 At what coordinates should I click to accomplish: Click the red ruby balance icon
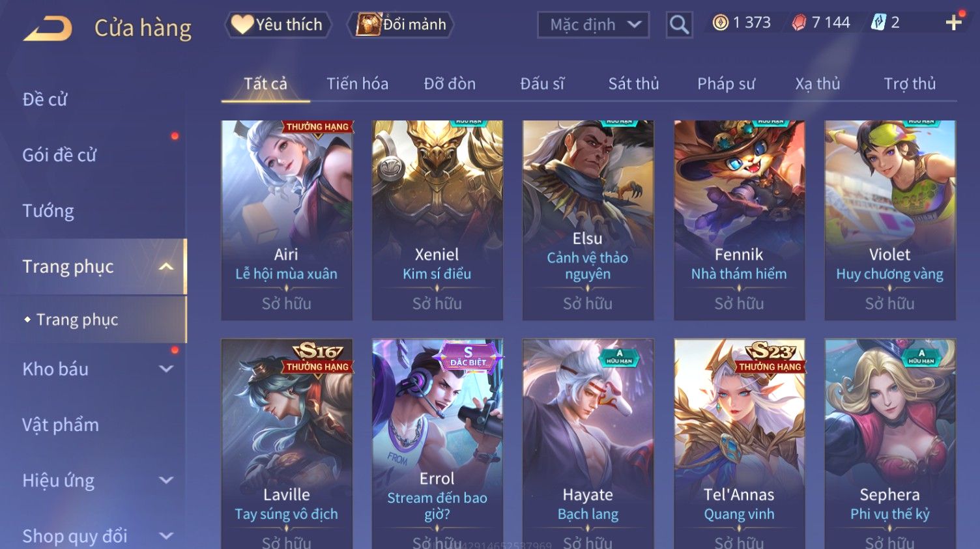coord(799,23)
